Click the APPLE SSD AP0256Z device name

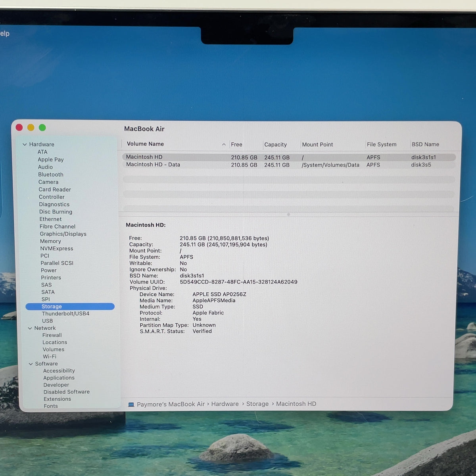[219, 294]
